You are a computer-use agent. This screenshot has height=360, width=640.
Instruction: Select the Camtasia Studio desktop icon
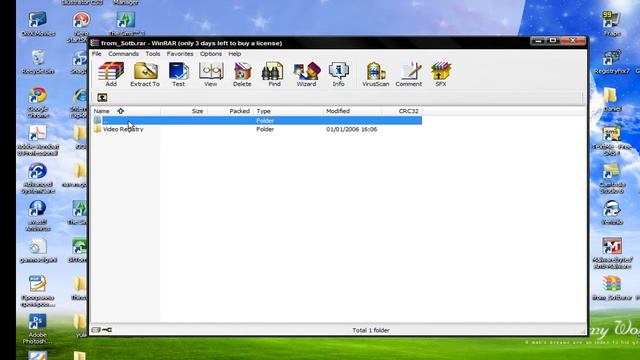point(611,178)
